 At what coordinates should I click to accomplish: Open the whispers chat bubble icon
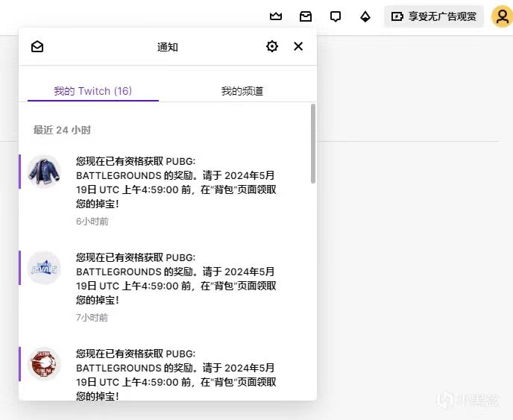(x=336, y=16)
